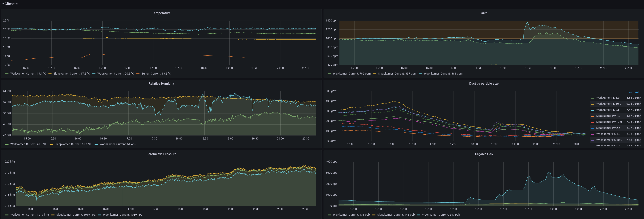Viewport: 644px width, 219px height.
Task: Toggle Woonkamer series in the Relative Humidity legend
Action: click(107, 144)
